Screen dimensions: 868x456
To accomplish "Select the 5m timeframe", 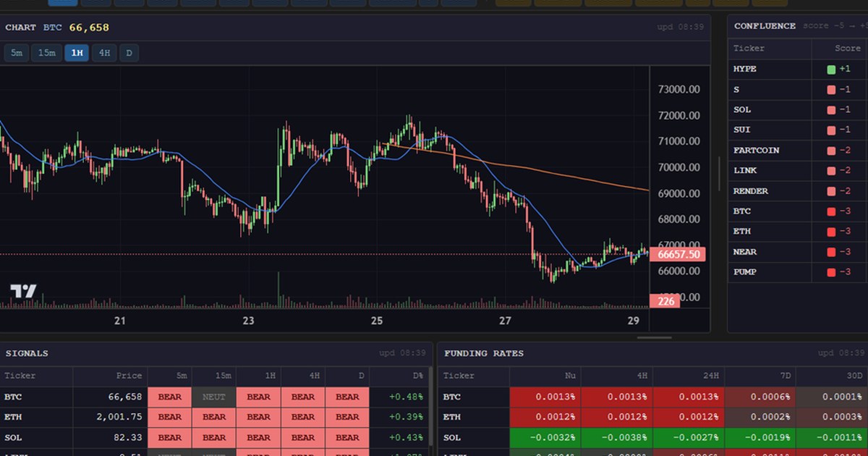I will tap(16, 52).
